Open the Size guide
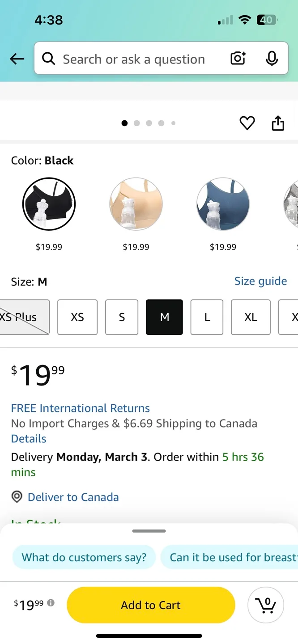Image resolution: width=298 pixels, height=644 pixels. pos(261,281)
